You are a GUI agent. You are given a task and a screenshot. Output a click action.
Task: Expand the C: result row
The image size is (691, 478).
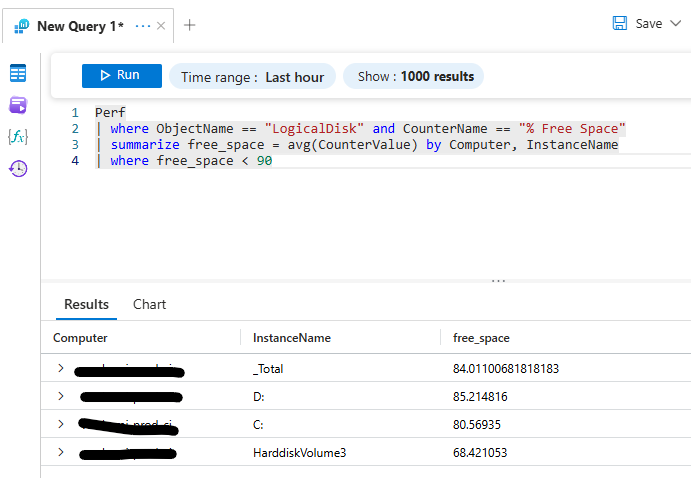click(x=61, y=424)
